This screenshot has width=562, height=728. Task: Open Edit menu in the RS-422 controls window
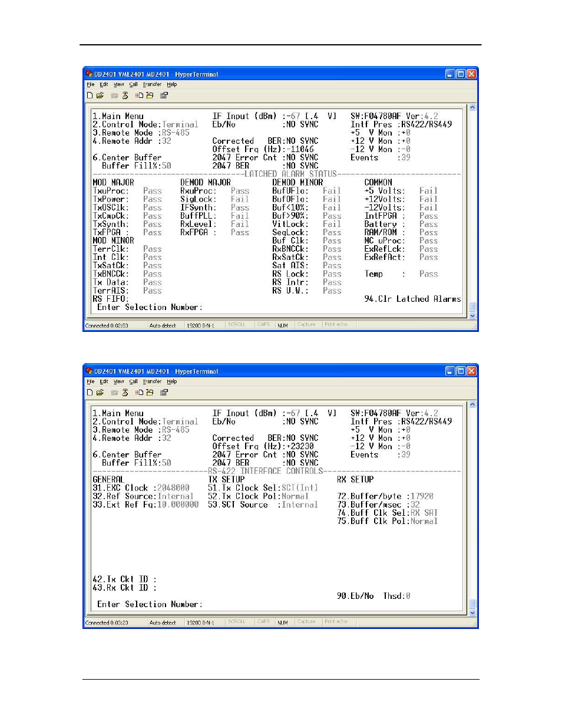[104, 381]
